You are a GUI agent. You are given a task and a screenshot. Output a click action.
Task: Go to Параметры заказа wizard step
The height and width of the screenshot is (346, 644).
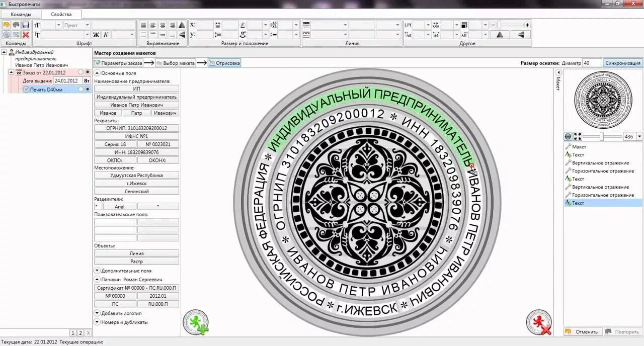(118, 63)
